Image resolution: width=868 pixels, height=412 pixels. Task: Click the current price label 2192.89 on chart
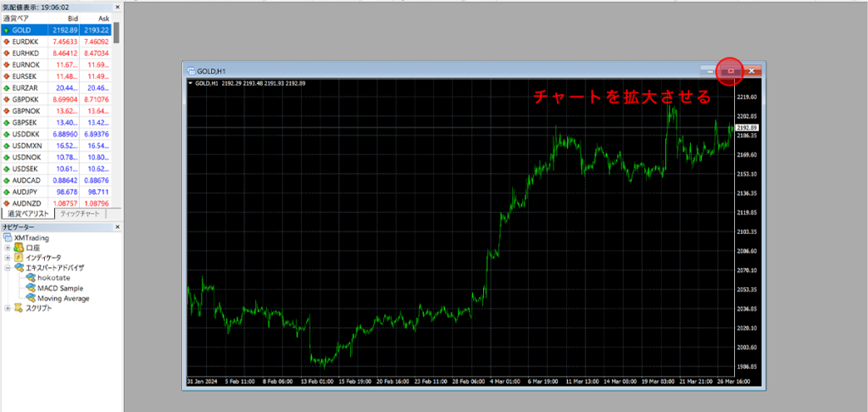tap(748, 127)
